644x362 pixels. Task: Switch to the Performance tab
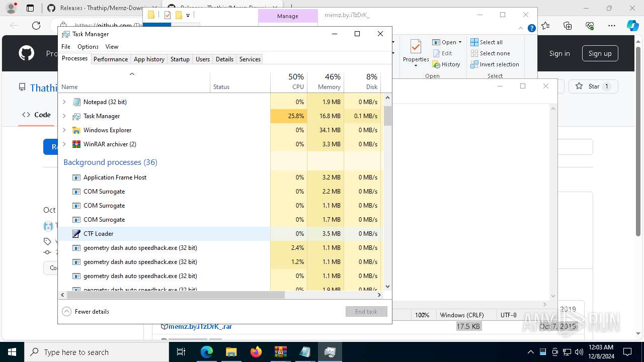(111, 59)
